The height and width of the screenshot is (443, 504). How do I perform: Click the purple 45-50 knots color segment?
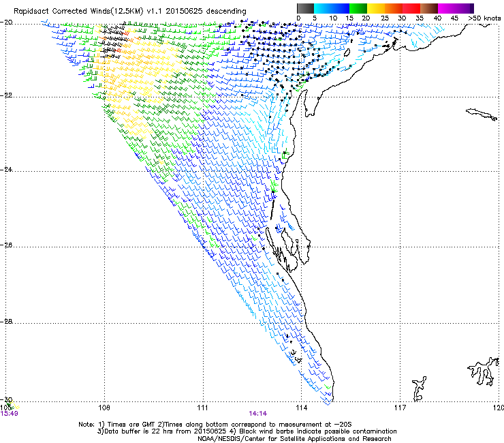[x=464, y=8]
